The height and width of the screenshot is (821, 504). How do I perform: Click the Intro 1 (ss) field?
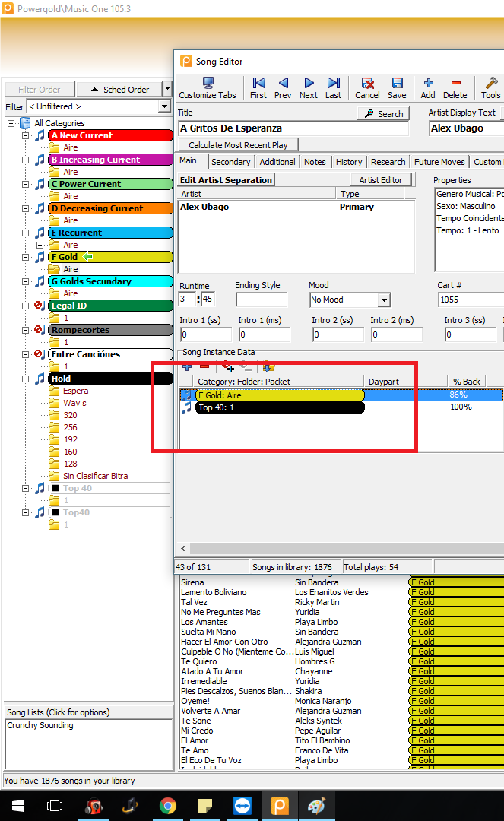pyautogui.click(x=206, y=334)
